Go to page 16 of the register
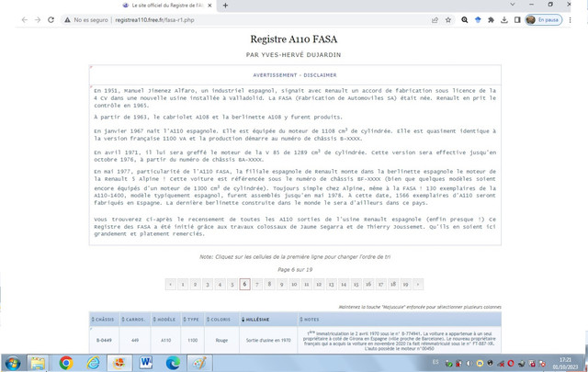 coord(368,284)
